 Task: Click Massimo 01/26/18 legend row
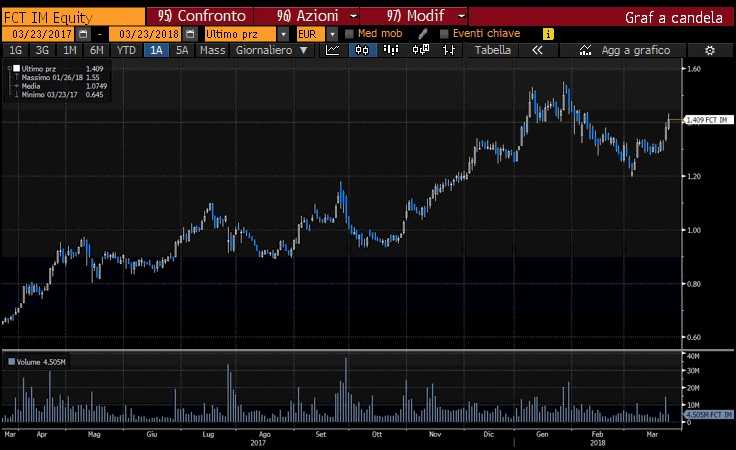[x=60, y=77]
